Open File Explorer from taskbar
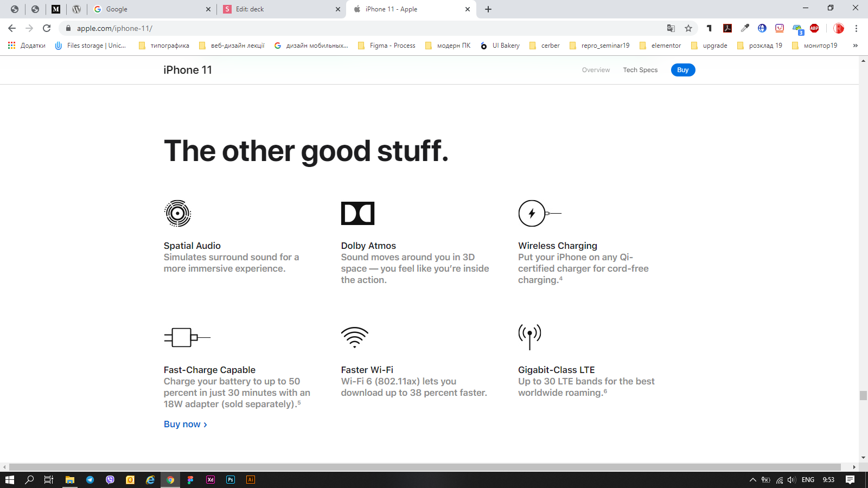Image resolution: width=868 pixels, height=488 pixels. pos(70,480)
